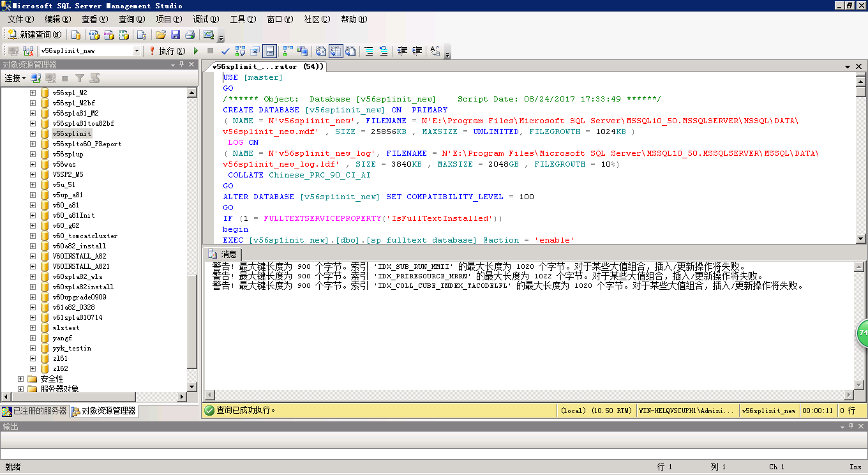Image resolution: width=868 pixels, height=475 pixels.
Task: Open the database selection dropdown showing v56sp1init_new
Action: click(x=137, y=50)
